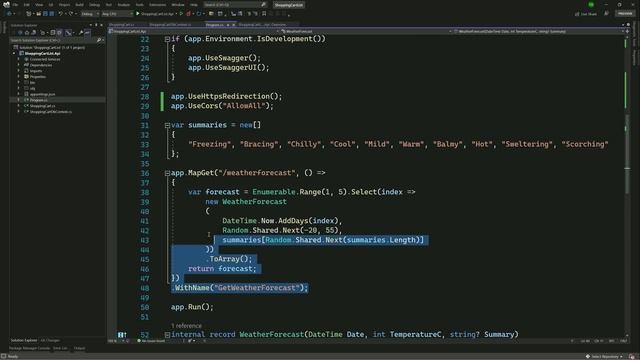640x360 pixels.
Task: Click the red Hot Reload flame icon
Action: point(189,14)
